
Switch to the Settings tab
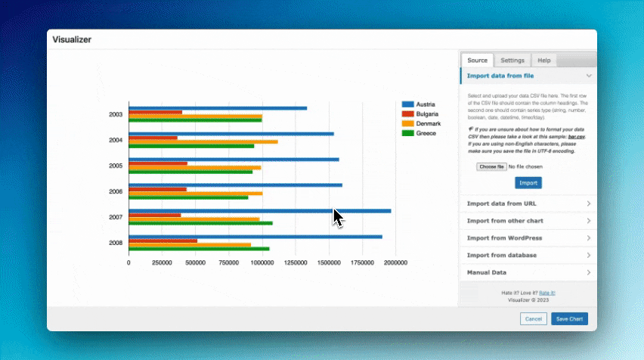pos(512,61)
